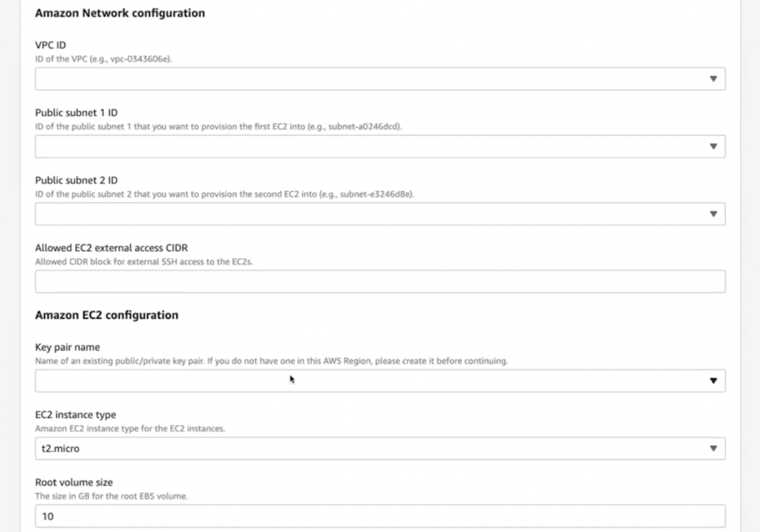The width and height of the screenshot is (760, 532).
Task: Click the VPC ID dropdown arrow
Action: (x=713, y=79)
